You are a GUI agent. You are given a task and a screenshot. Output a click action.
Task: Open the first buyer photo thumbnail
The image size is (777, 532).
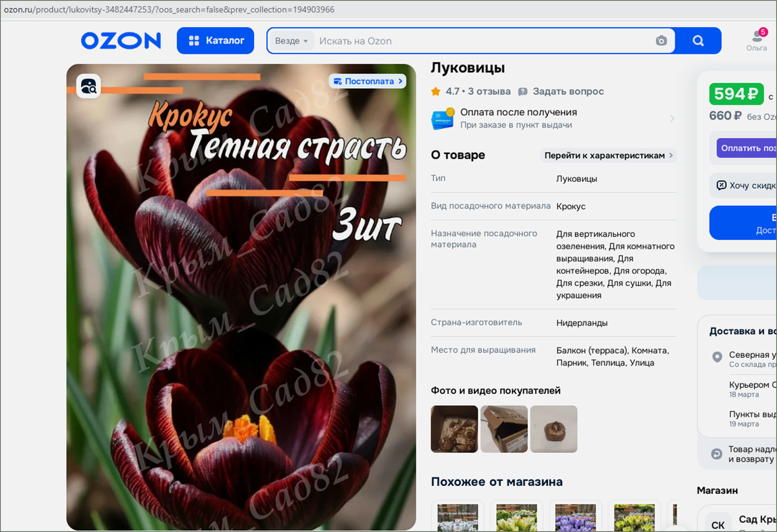455,429
